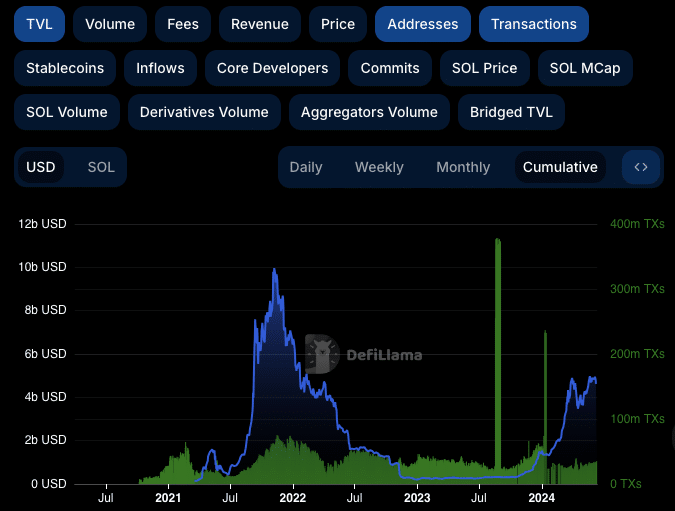675x511 pixels.
Task: Click the embed code icon button
Action: (x=641, y=167)
